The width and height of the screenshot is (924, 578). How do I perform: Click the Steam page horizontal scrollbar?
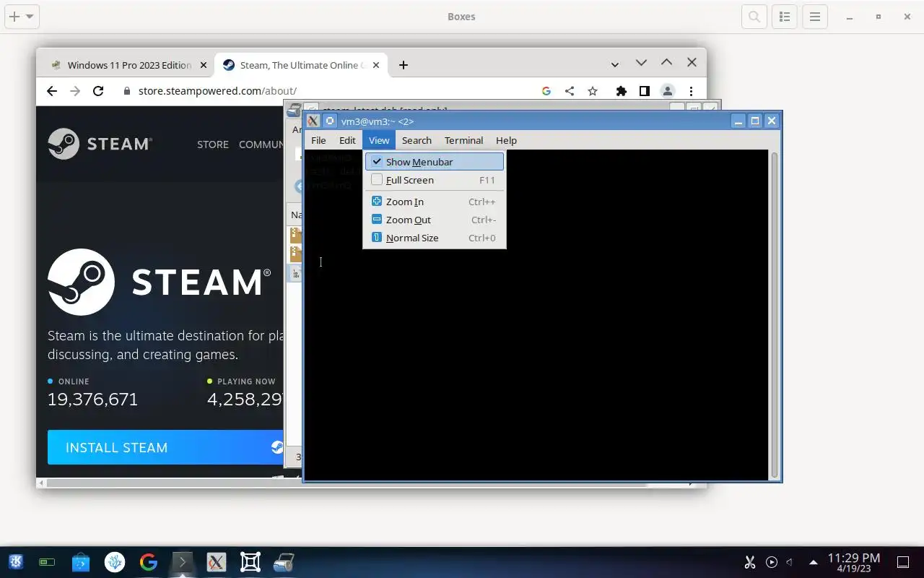pyautogui.click(x=346, y=483)
